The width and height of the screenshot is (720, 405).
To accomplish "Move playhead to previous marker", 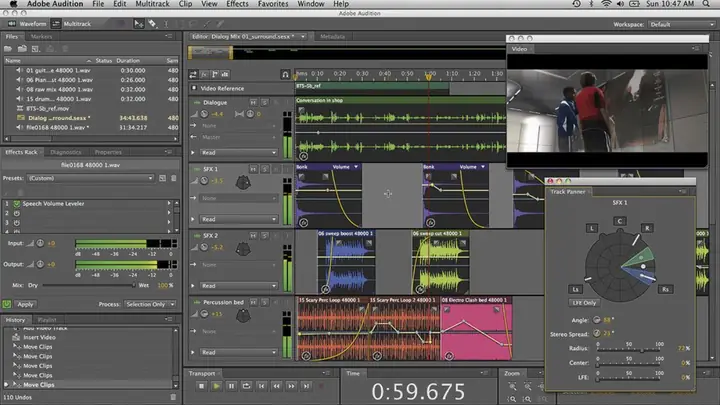I will pyautogui.click(x=261, y=386).
